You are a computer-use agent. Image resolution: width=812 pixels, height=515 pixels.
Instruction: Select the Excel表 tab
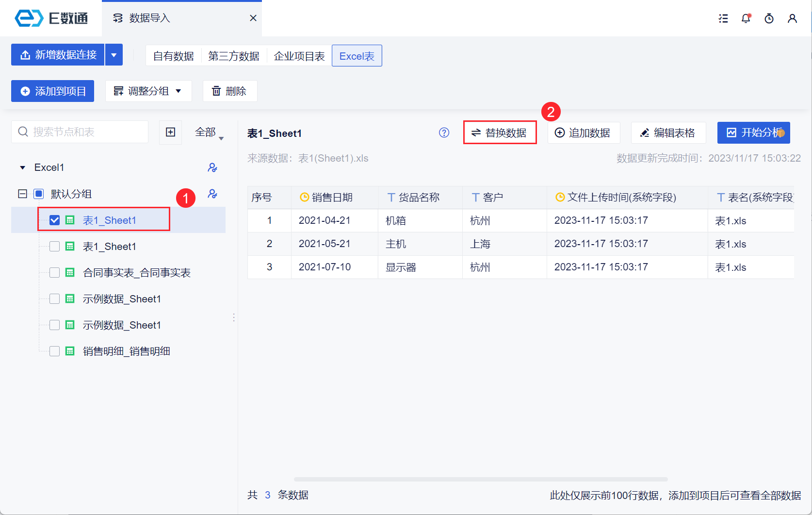coord(357,56)
